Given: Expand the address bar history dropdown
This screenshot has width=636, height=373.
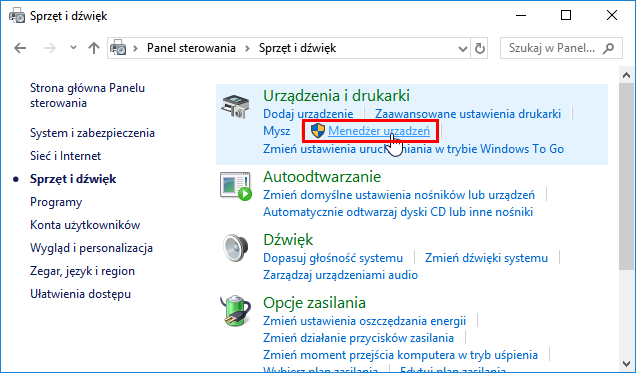Looking at the screenshot, I should click(462, 49).
